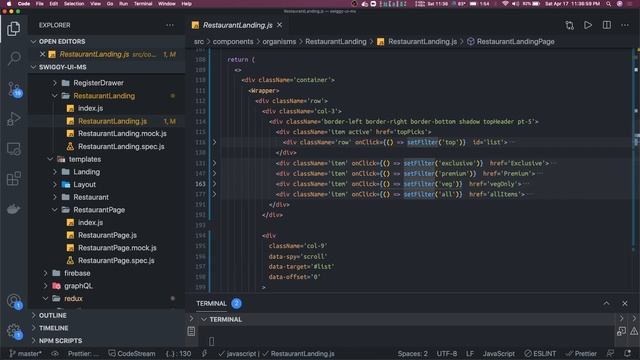Open notifications bell in status bar
Screen dimensions: 640x360
[628, 353]
